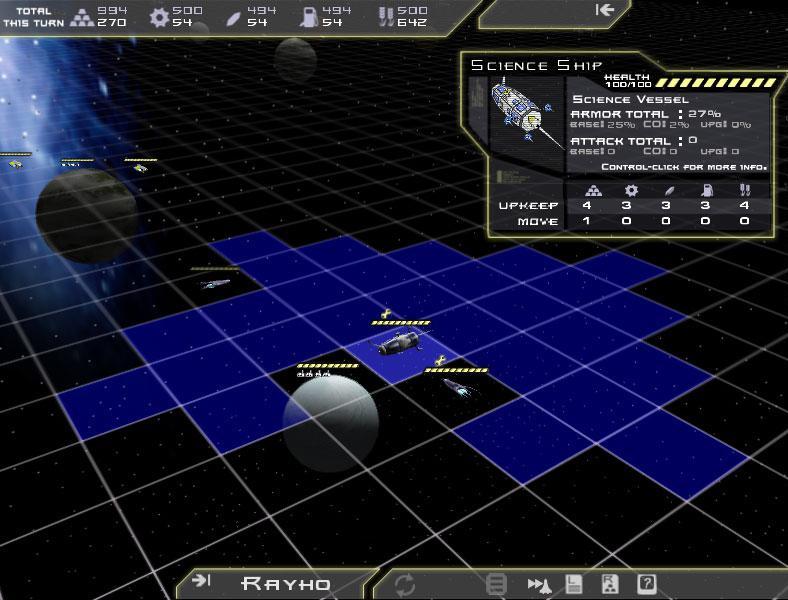The image size is (788, 600).
Task: Click the collapse arrow in the top bar
Action: point(604,10)
